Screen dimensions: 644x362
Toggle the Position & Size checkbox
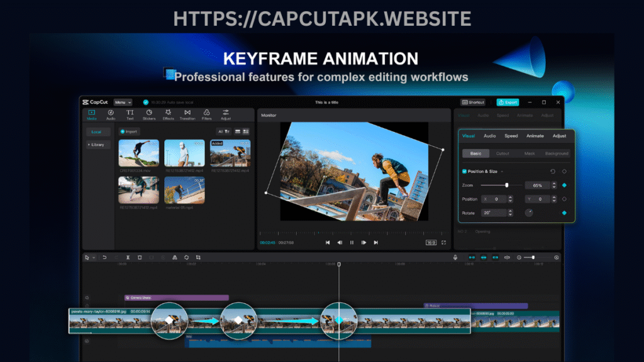tap(465, 171)
